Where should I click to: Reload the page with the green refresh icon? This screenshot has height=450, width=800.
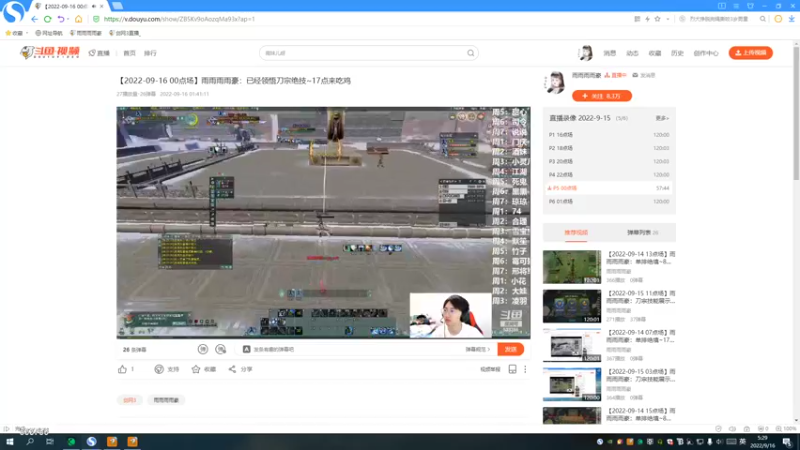point(47,19)
